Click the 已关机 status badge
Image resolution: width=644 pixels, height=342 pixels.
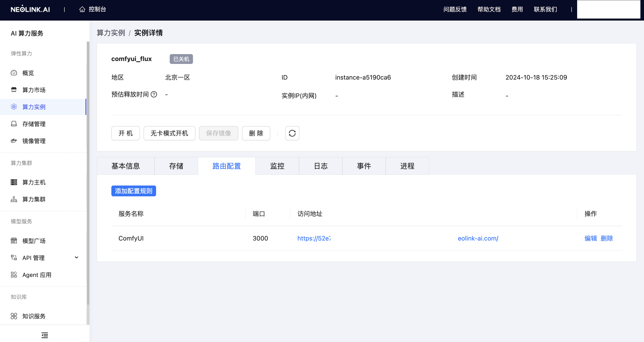[181, 59]
